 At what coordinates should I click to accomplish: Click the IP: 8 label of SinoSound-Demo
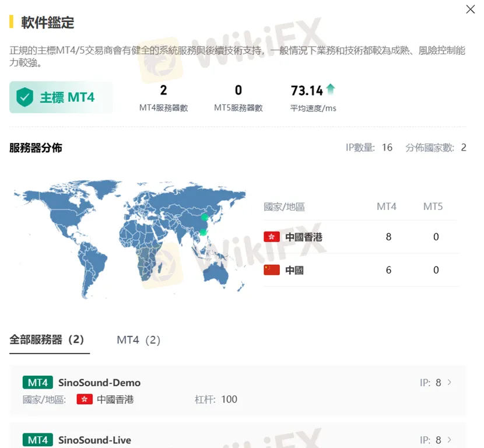430,383
